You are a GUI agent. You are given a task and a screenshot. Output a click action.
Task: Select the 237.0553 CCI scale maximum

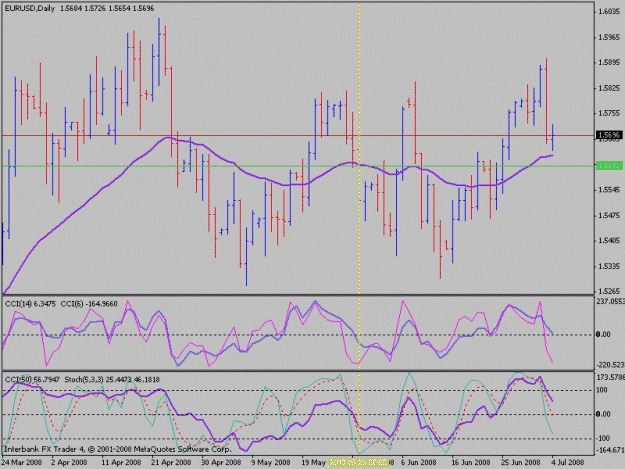(x=610, y=302)
